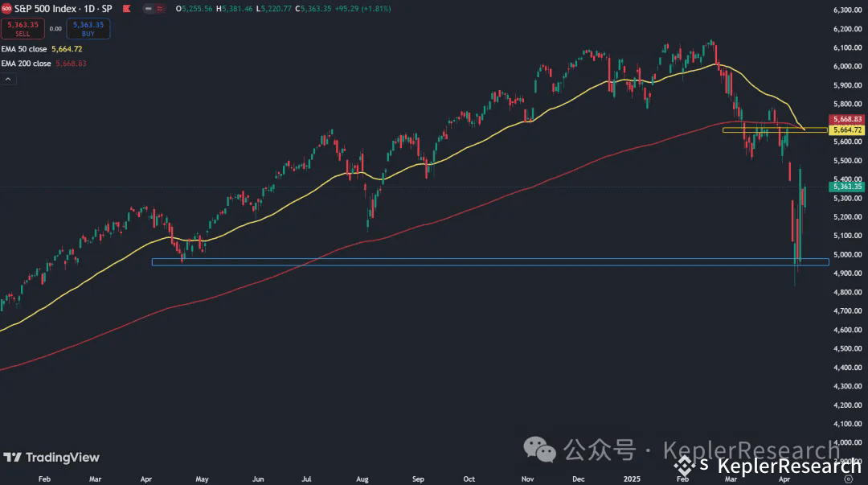Click the TradingView logo

coord(51,458)
